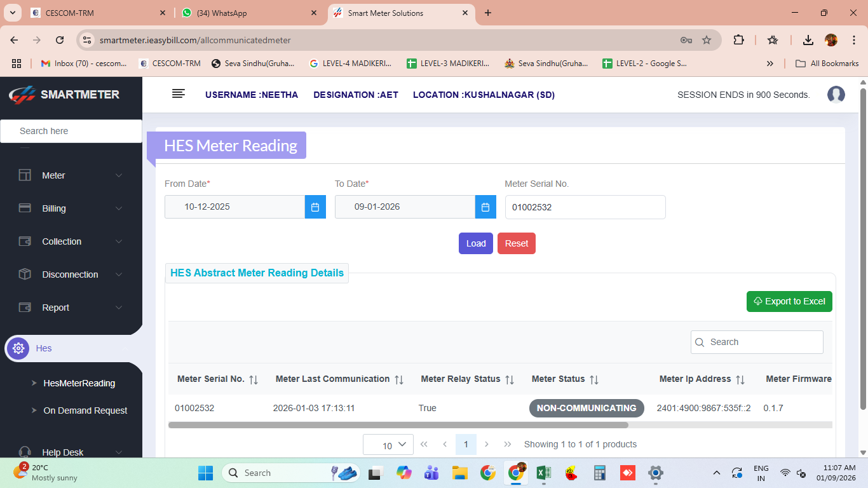
Task: Expand the Help Desk sidebar menu
Action: tap(71, 452)
